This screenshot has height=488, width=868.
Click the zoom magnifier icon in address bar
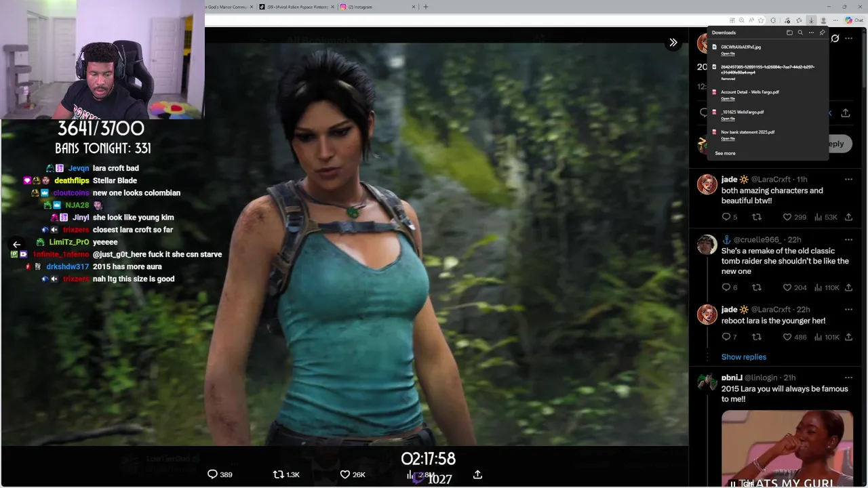point(741,20)
